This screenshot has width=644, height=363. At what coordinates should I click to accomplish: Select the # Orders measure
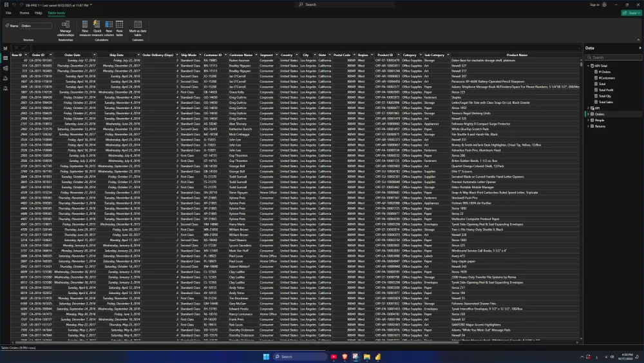(605, 72)
